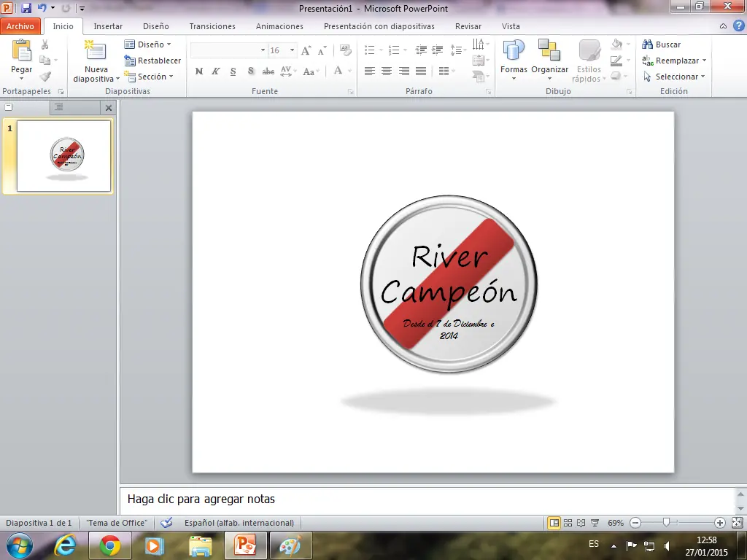The height and width of the screenshot is (560, 747).
Task: Decrease font size with the smaller A icon
Action: [322, 50]
